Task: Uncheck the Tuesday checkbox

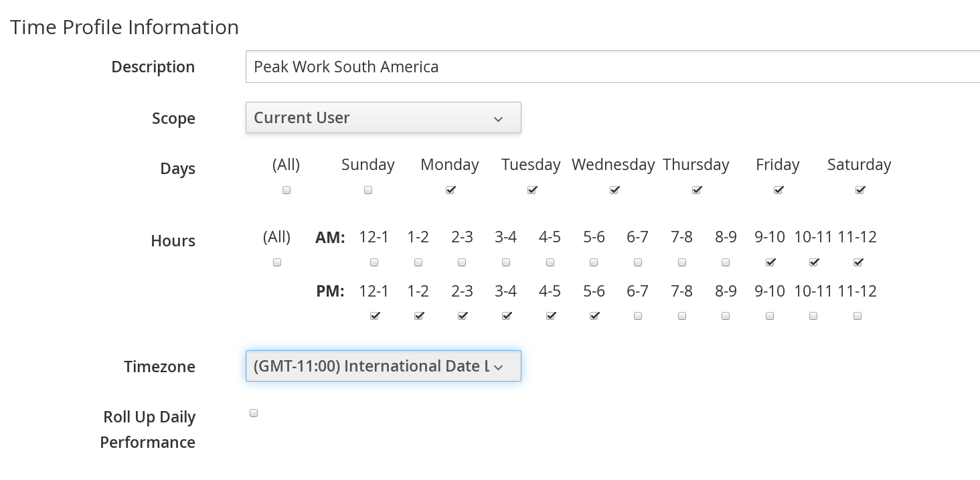Action: pos(532,190)
